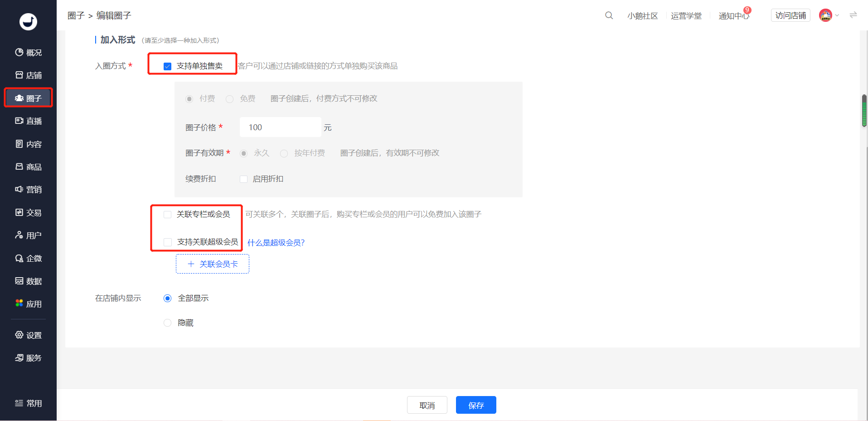Click the search magnifier icon
This screenshot has width=868, height=421.
[609, 15]
